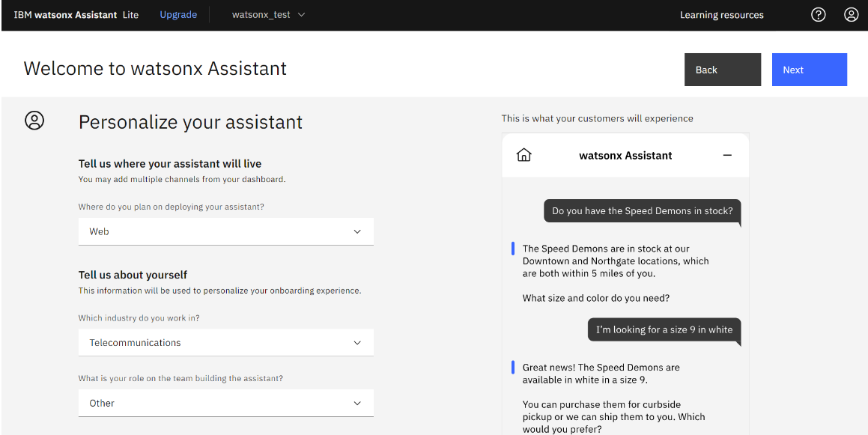Switch assistant via watsonx_test selector

coord(268,15)
